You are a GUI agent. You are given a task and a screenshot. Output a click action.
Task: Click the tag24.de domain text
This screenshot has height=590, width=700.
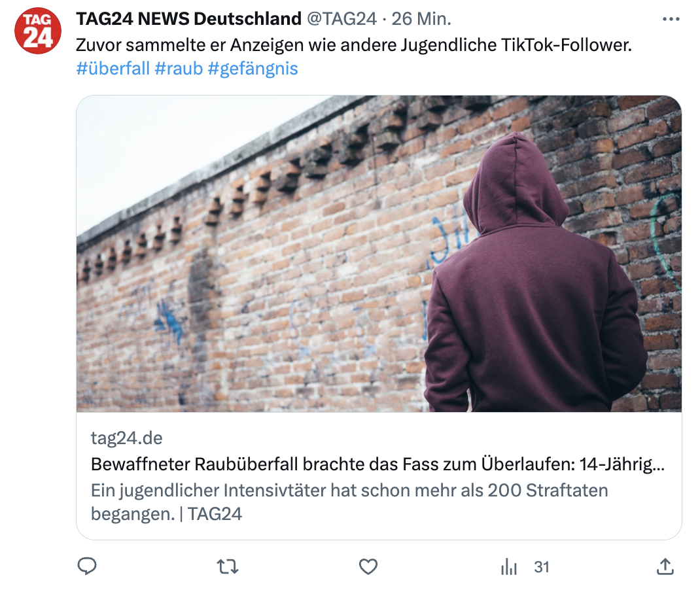point(127,438)
